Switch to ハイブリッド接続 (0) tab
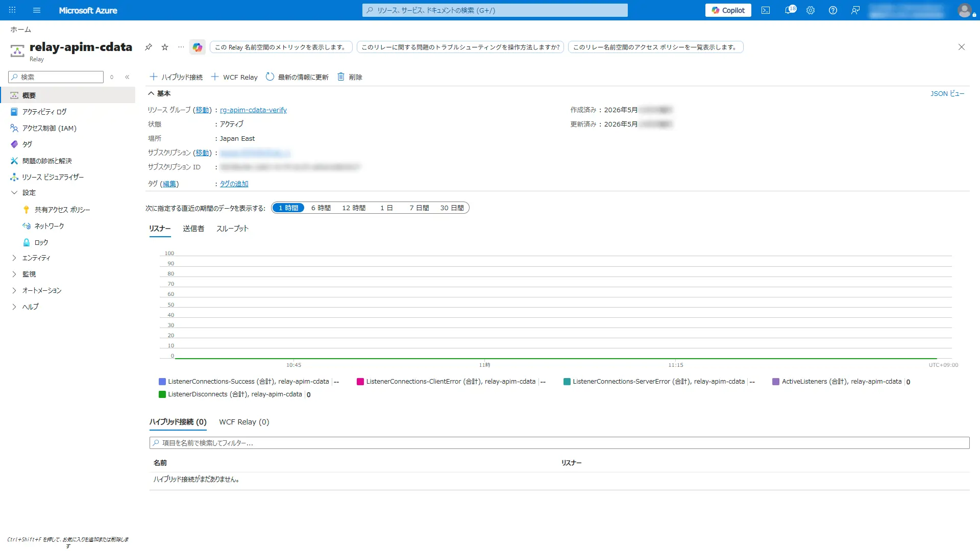 (x=178, y=422)
